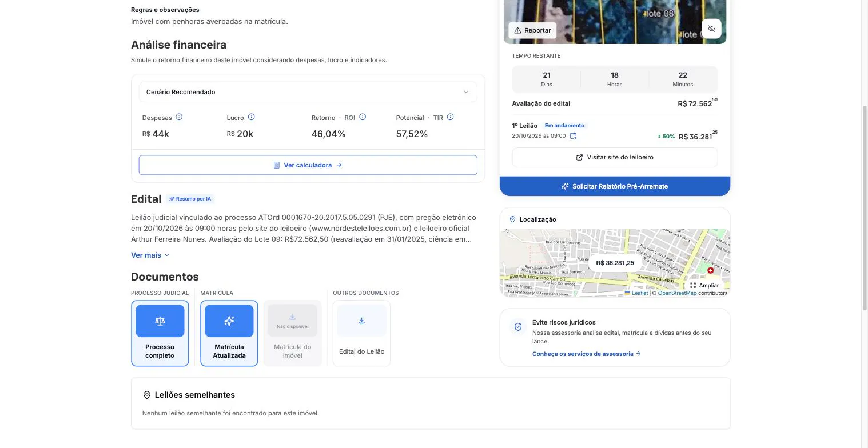Click Lucro value R$ 20k
868x448 pixels.
[x=240, y=134]
